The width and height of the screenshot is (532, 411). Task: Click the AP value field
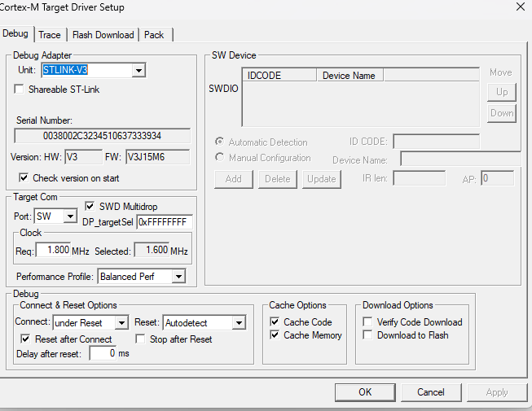498,178
